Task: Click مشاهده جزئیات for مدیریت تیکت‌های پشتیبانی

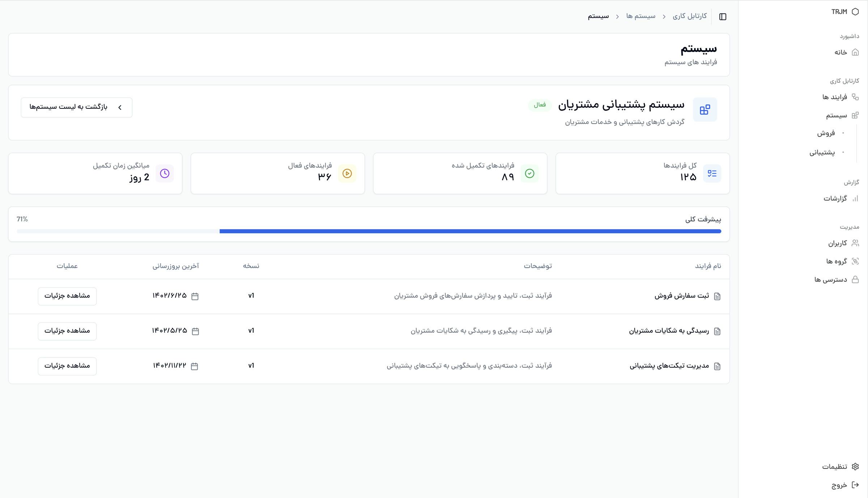Action: 67,366
